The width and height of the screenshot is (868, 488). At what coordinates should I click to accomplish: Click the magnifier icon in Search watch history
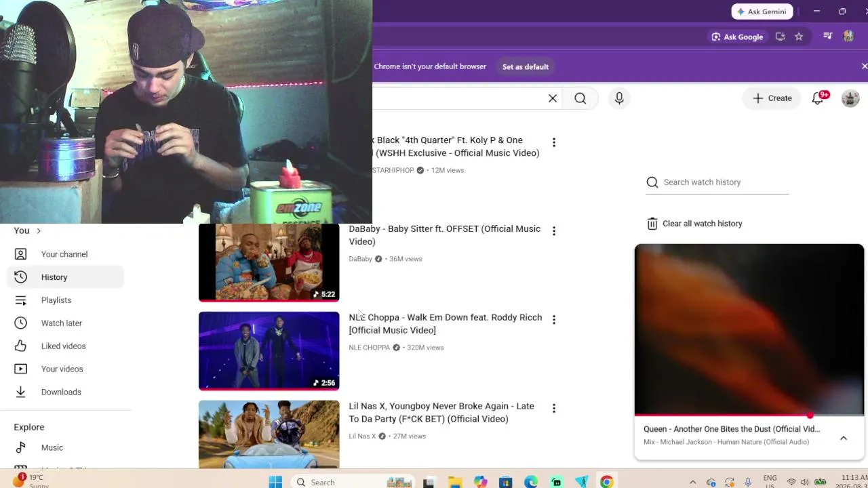coord(652,182)
